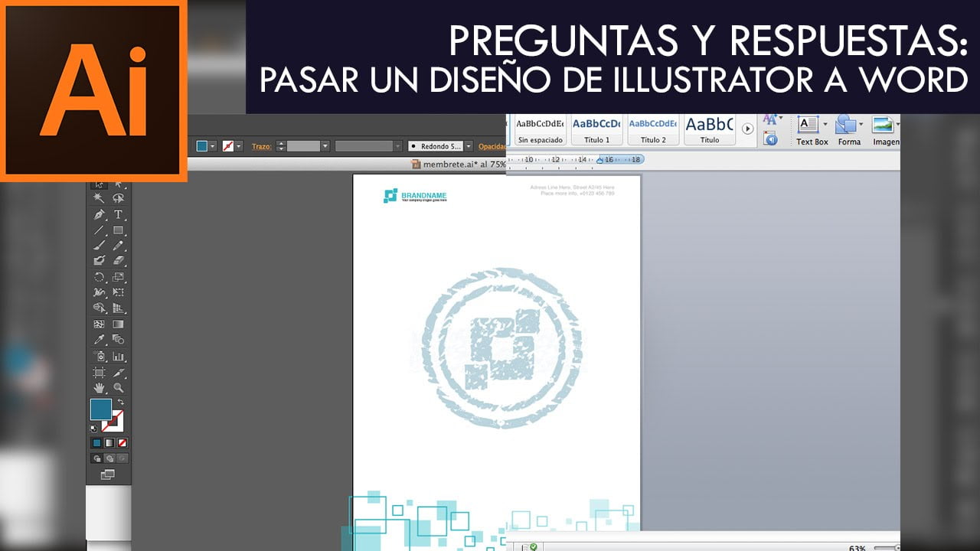Select the Pen tool in Illustrator's toolbar
Viewport: 980px width, 551px height.
tap(100, 214)
